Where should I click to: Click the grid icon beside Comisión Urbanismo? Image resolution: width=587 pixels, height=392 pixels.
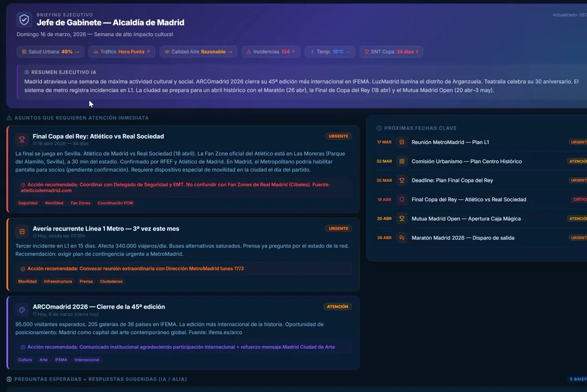click(402, 161)
